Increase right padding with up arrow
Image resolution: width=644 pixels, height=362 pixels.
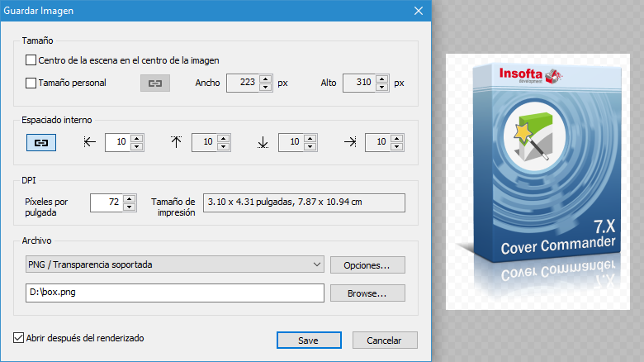pos(397,139)
